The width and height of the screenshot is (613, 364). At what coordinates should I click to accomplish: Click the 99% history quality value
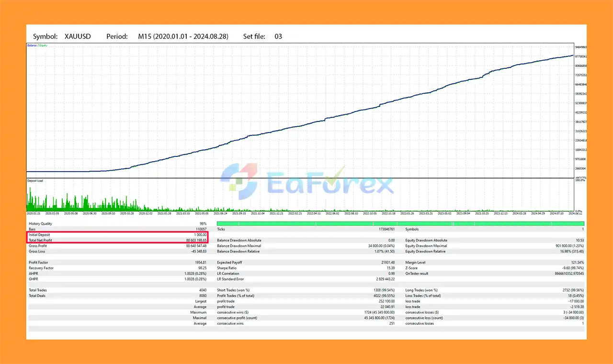coord(203,224)
